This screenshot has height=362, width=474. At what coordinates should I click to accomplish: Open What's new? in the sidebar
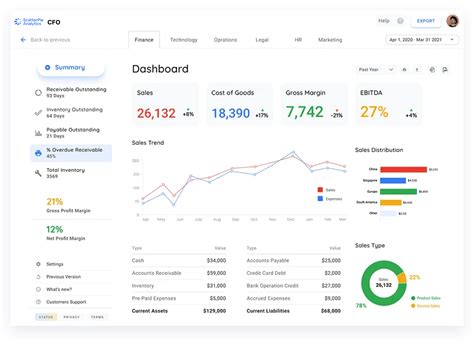(59, 289)
